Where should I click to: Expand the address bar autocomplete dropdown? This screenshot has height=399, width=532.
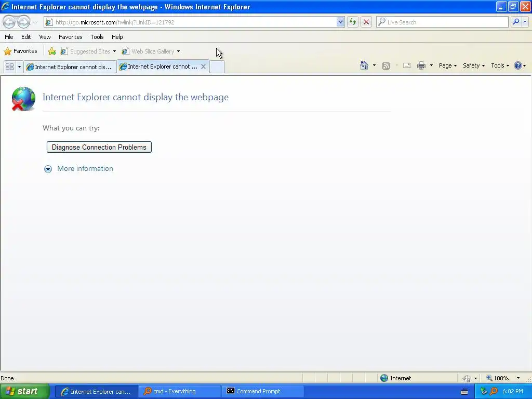pyautogui.click(x=340, y=22)
